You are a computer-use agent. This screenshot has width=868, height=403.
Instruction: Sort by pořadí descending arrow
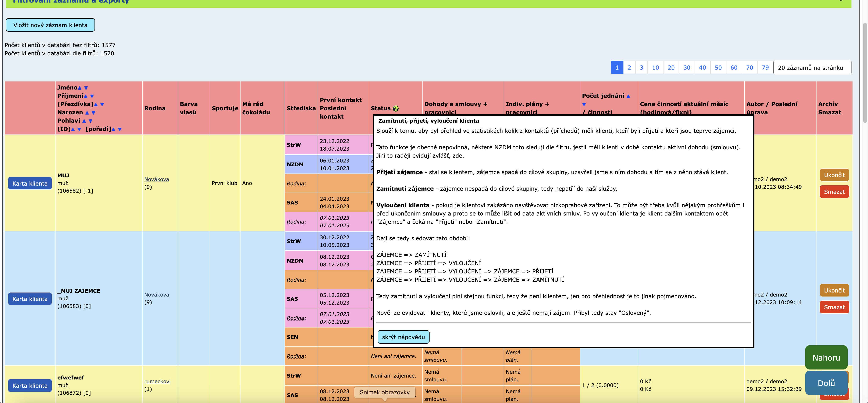(120, 129)
